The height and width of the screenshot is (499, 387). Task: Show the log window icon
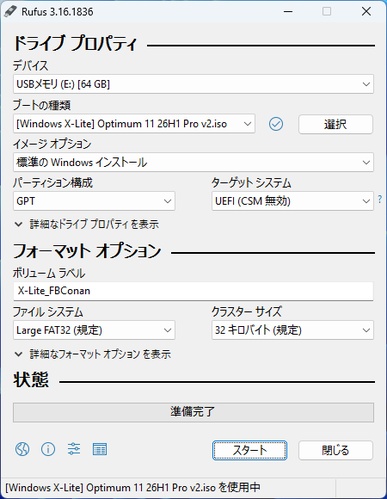click(x=100, y=449)
